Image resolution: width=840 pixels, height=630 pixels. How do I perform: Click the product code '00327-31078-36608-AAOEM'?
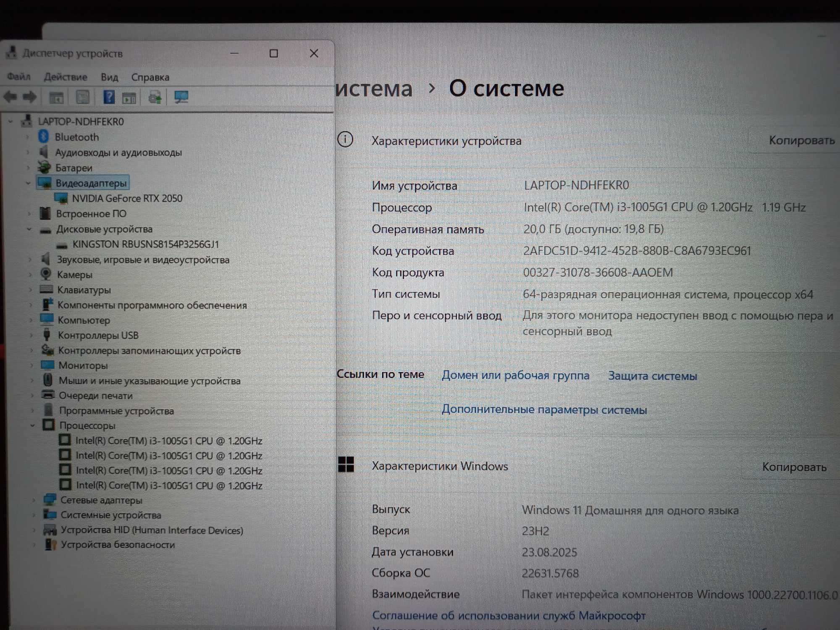[598, 272]
